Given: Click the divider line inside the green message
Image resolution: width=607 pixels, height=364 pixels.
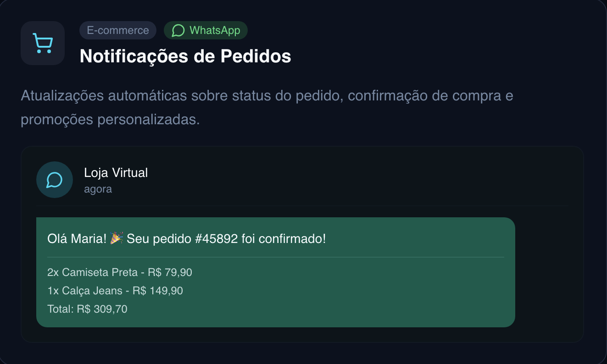Looking at the screenshot, I should [x=275, y=257].
